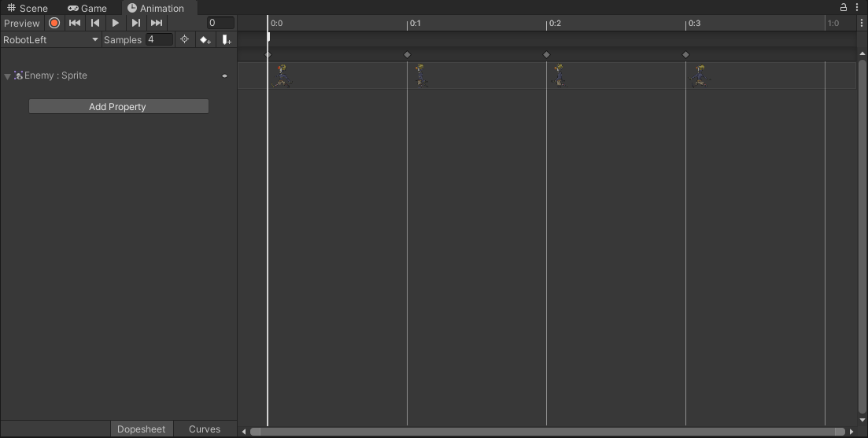Screen dimensions: 868x438
Task: Click the horizontal scrollbar left arrow
Action: [x=244, y=432]
